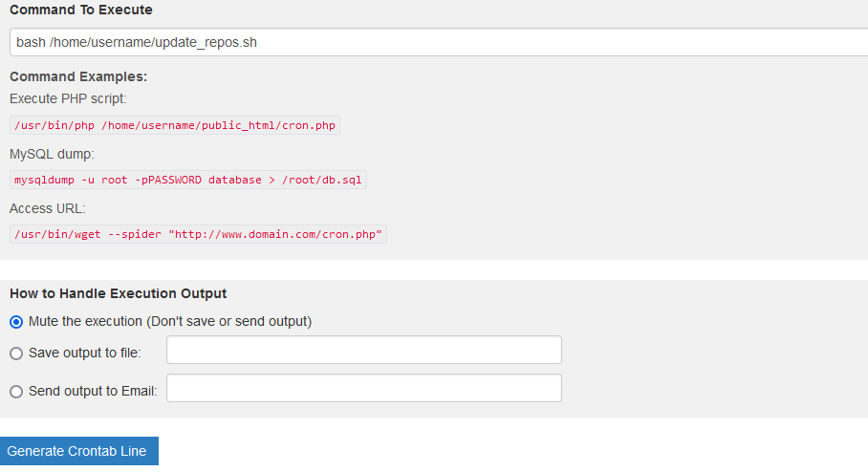Click the How to Handle Execution Output heading
The image size is (868, 472).
point(118,293)
